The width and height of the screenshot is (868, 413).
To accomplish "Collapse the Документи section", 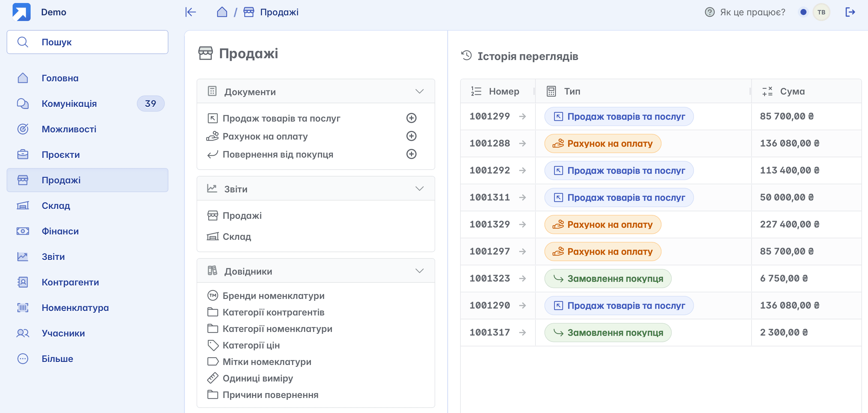I will pos(419,91).
